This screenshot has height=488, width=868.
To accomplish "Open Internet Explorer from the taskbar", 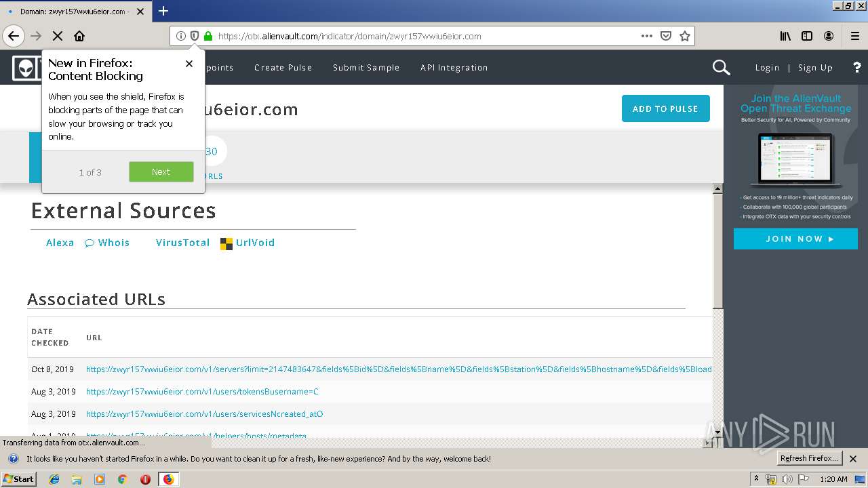I will click(x=54, y=479).
